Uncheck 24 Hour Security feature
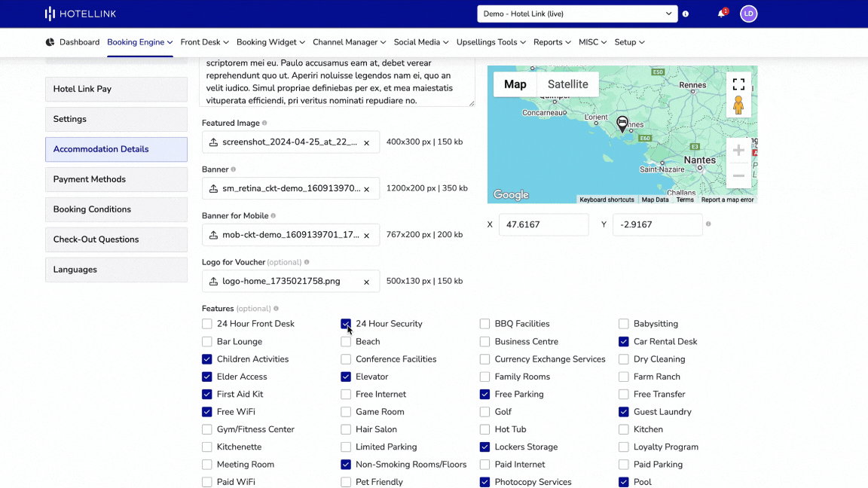Screen dimensions: 868x488 coord(346,324)
